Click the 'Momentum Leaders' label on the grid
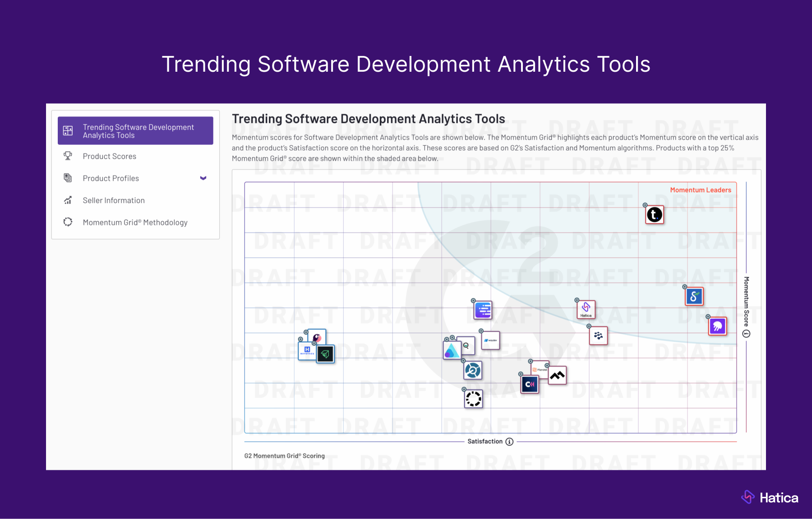This screenshot has height=519, width=812. [x=701, y=190]
